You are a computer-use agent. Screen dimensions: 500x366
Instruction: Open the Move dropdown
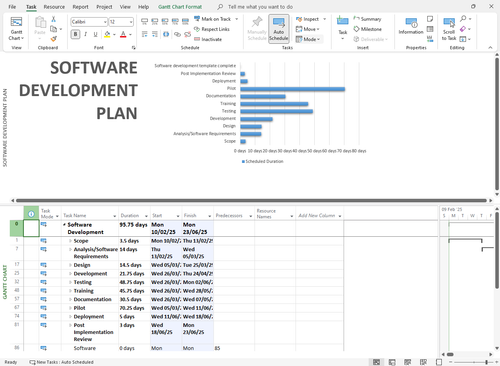[307, 29]
